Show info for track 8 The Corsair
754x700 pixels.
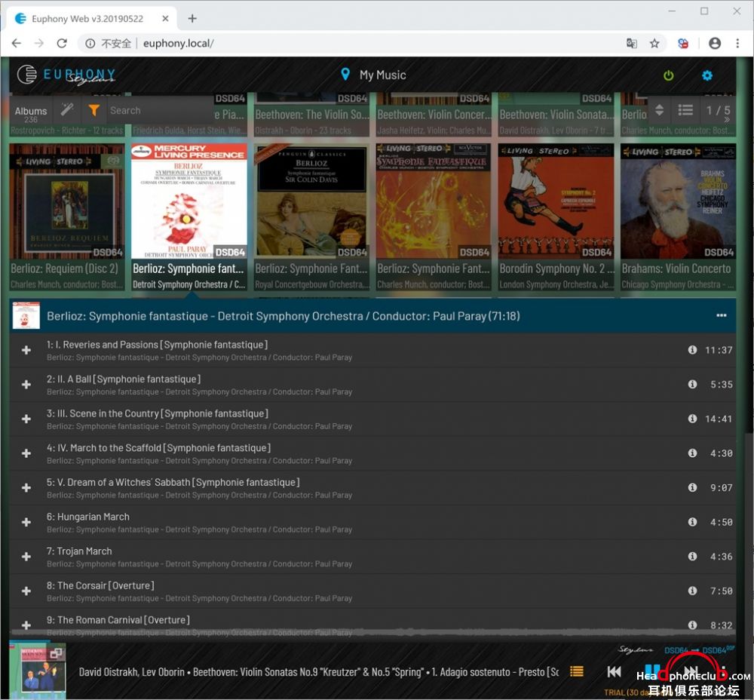(x=692, y=591)
